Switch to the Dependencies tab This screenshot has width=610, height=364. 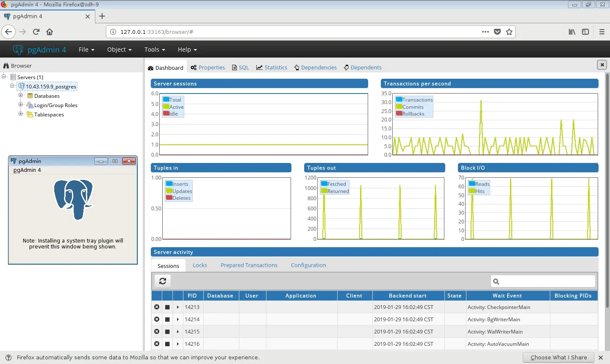click(x=316, y=67)
